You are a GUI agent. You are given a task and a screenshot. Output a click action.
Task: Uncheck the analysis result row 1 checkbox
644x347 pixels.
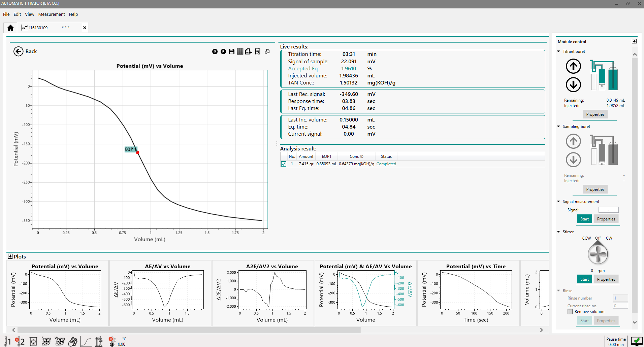[x=284, y=164]
